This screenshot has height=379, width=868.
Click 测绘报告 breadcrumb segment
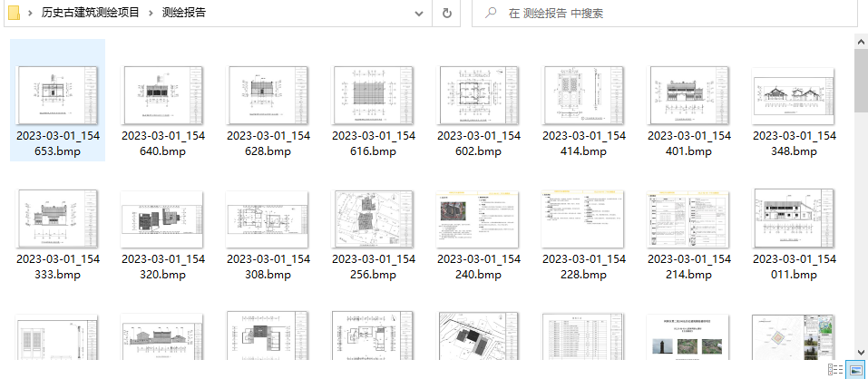coord(183,14)
